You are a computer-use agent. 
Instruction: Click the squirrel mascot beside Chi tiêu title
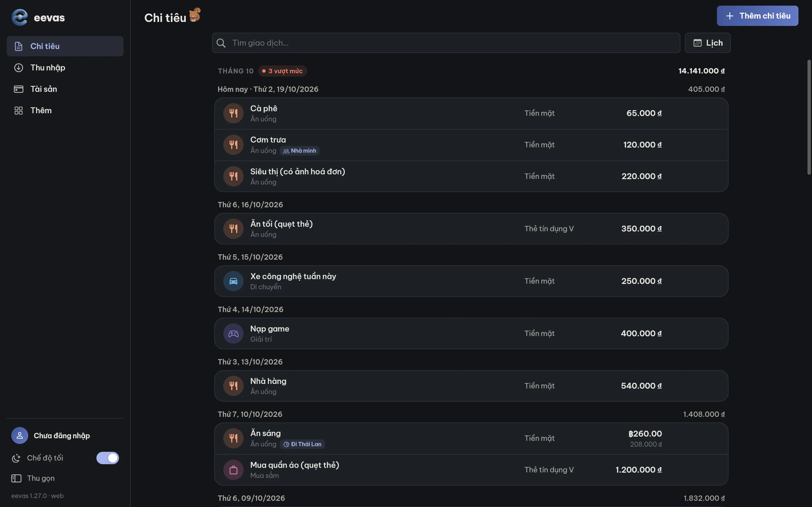195,15
